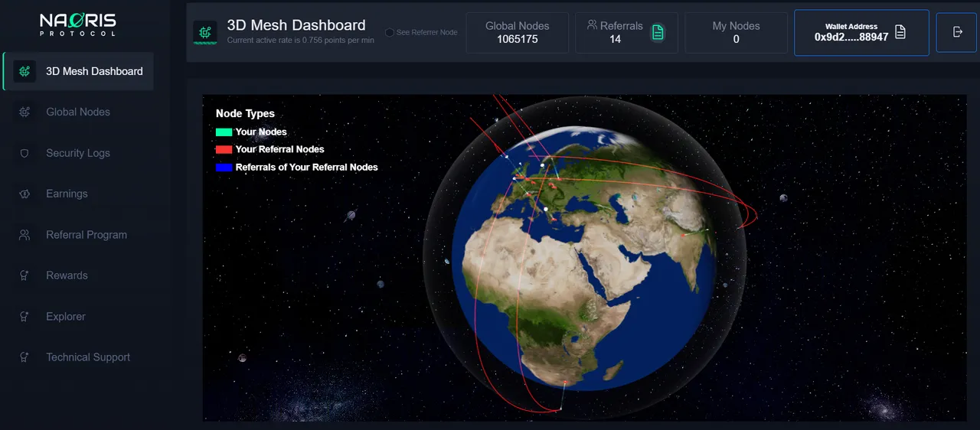Click the people icon next to Referrals
This screenshot has height=430, width=980.
pyautogui.click(x=593, y=24)
